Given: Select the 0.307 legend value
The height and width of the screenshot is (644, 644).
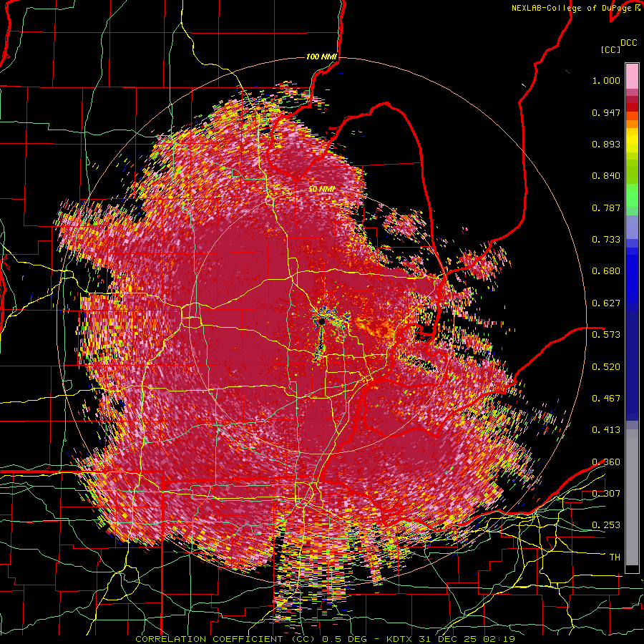Looking at the screenshot, I should pyautogui.click(x=606, y=494).
